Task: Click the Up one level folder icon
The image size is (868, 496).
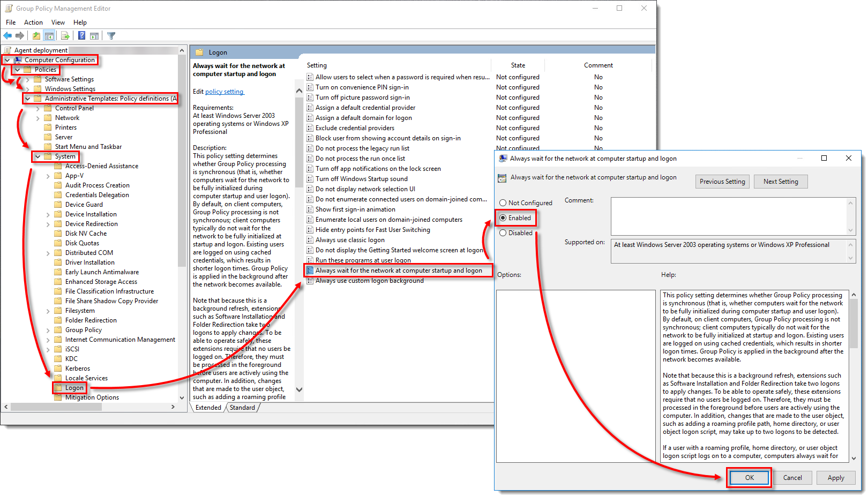Action: point(36,36)
